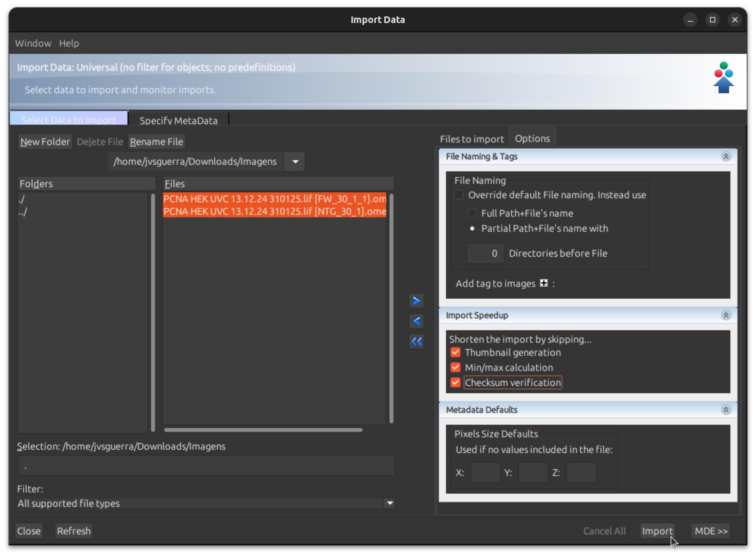The width and height of the screenshot is (756, 556).
Task: Start the import
Action: pos(657,531)
